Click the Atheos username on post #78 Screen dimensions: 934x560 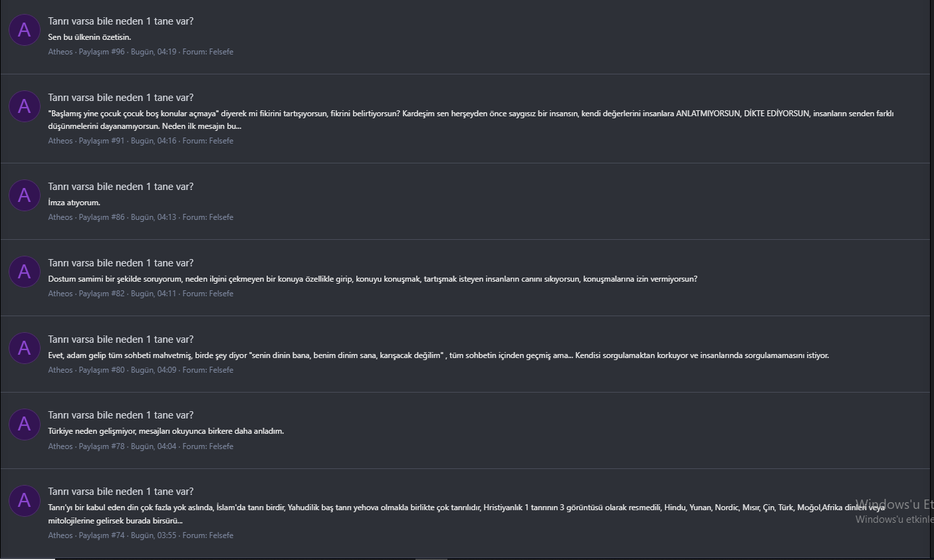pos(60,446)
